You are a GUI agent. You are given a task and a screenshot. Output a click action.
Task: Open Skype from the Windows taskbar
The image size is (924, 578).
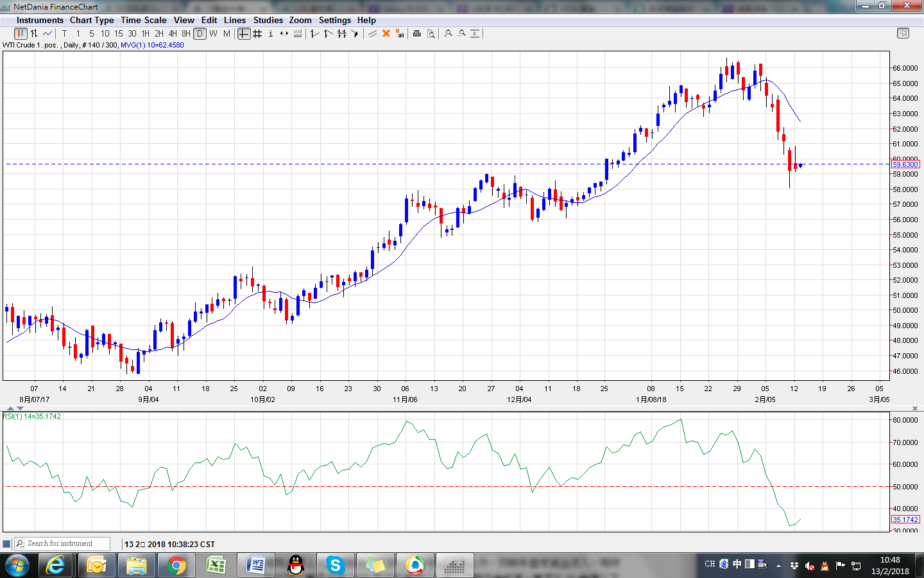point(335,565)
